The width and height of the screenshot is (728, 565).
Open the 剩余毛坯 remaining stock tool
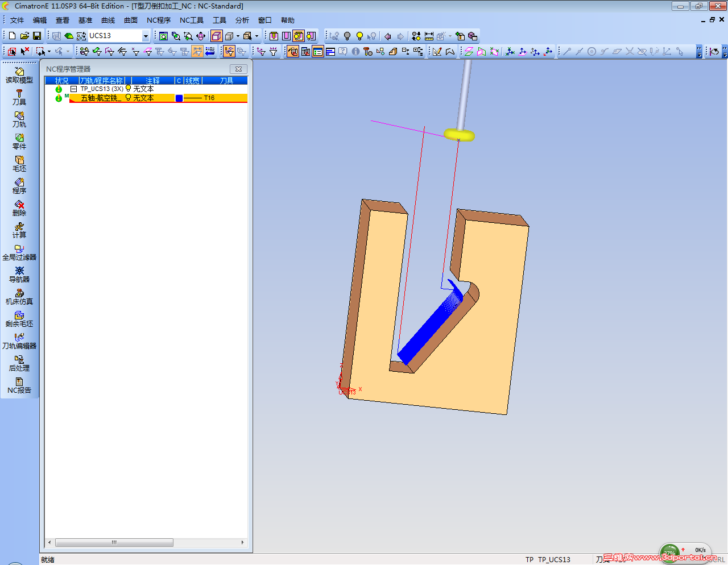point(19,319)
